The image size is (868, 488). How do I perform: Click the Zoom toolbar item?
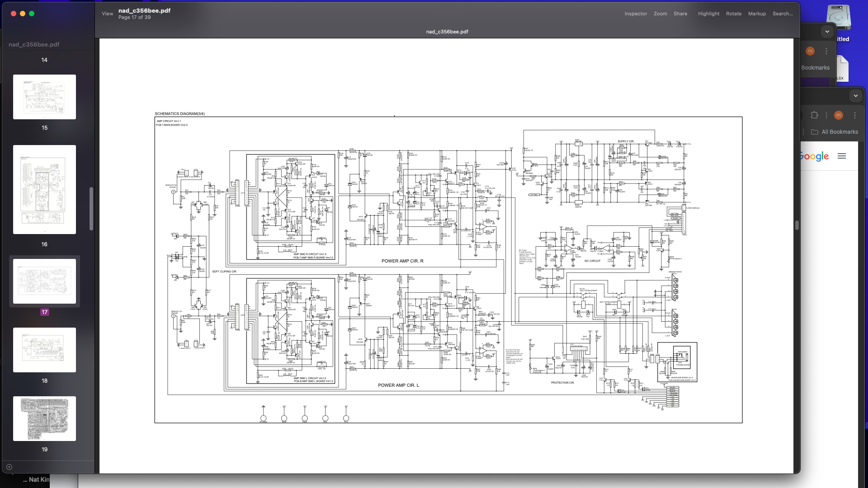click(660, 14)
